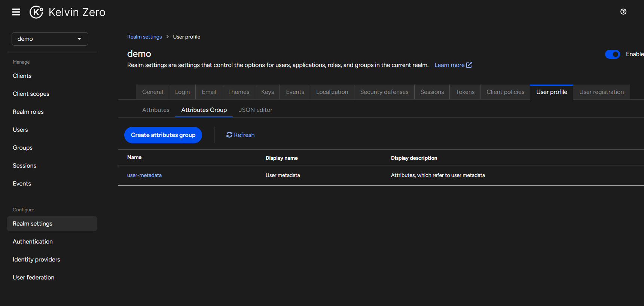Toggle the realm Enabled switch
This screenshot has height=306, width=644.
613,54
